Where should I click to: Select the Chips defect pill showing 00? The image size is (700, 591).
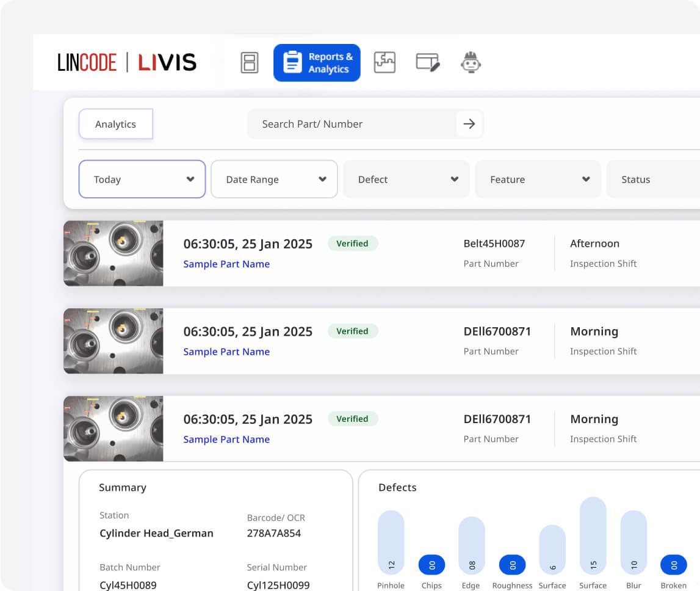point(431,565)
